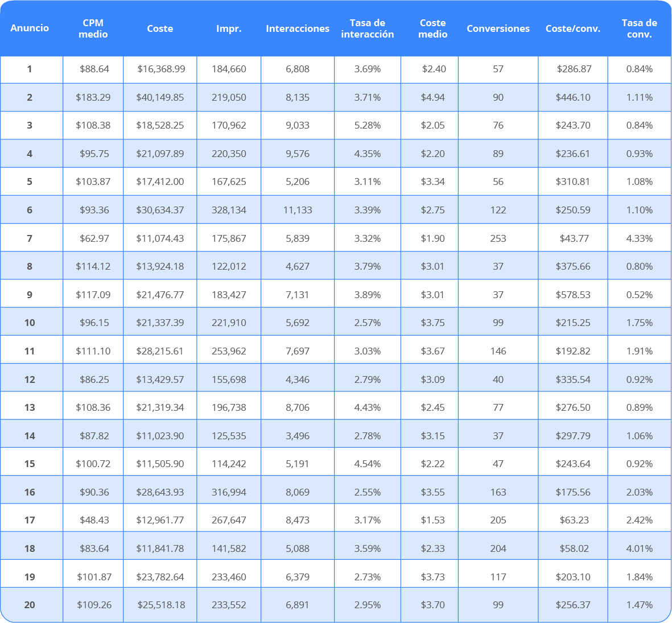
Task: Click the $48.43 CPM medio cell
Action: point(94,520)
